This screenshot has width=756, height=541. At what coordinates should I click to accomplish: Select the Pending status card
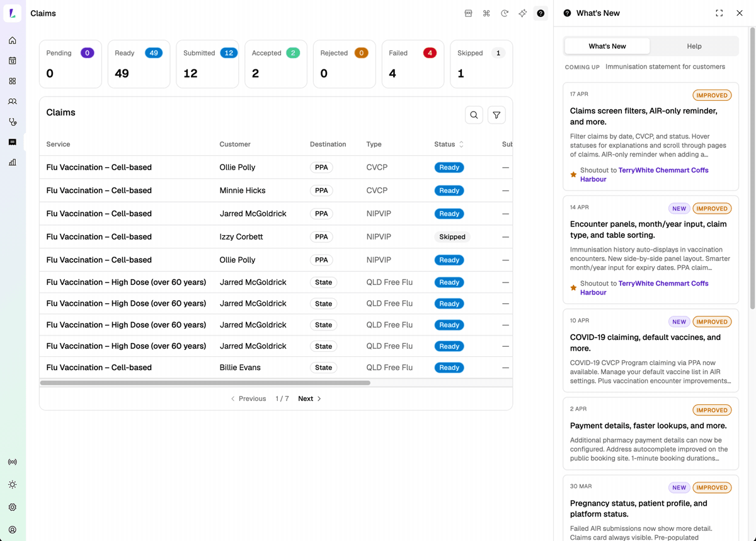[x=71, y=64]
